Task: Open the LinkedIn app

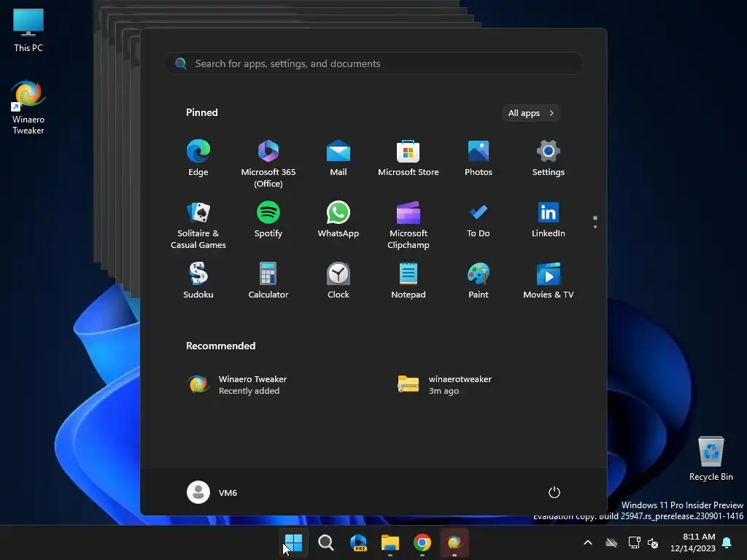Action: [x=549, y=220]
